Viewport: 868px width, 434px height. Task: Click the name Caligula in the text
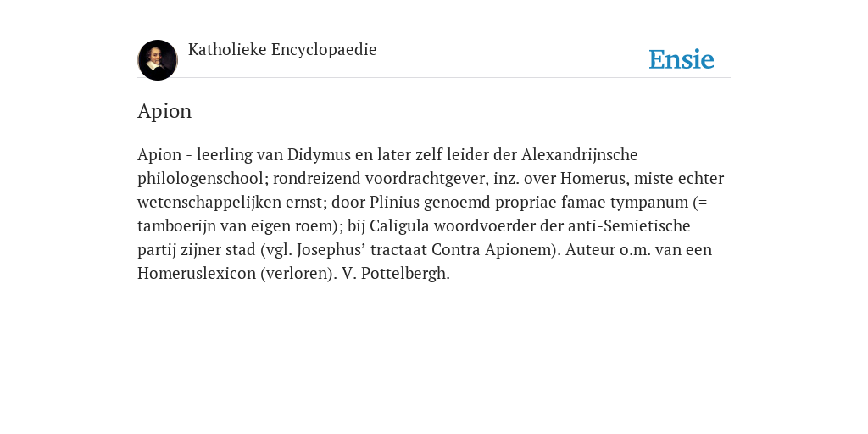(399, 225)
